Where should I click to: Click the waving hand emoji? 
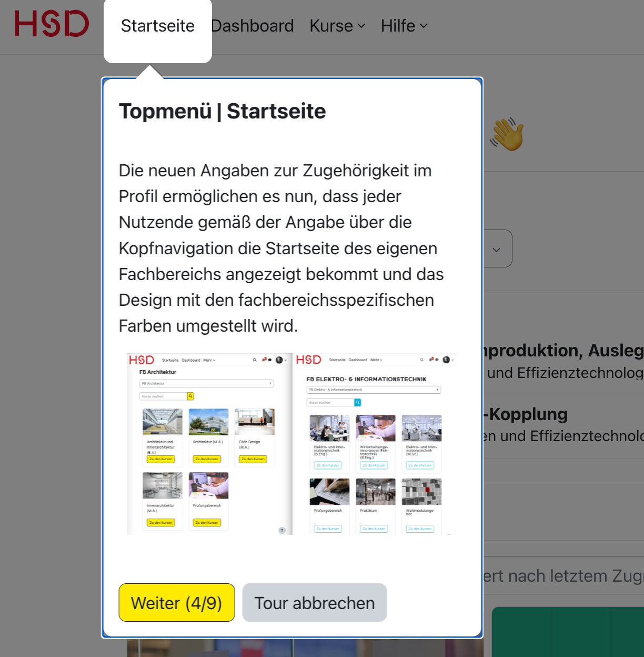coord(507,135)
